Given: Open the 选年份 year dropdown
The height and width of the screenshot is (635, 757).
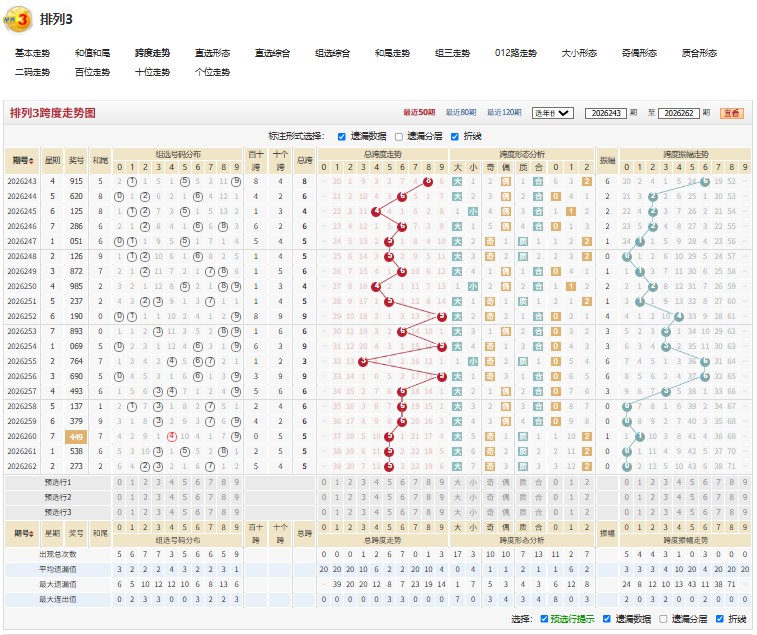Looking at the screenshot, I should (553, 113).
